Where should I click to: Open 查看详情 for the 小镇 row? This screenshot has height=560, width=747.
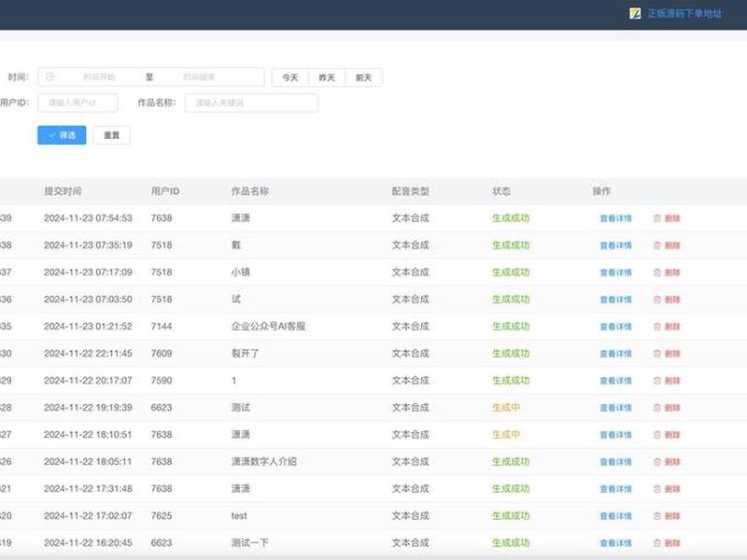(x=615, y=273)
